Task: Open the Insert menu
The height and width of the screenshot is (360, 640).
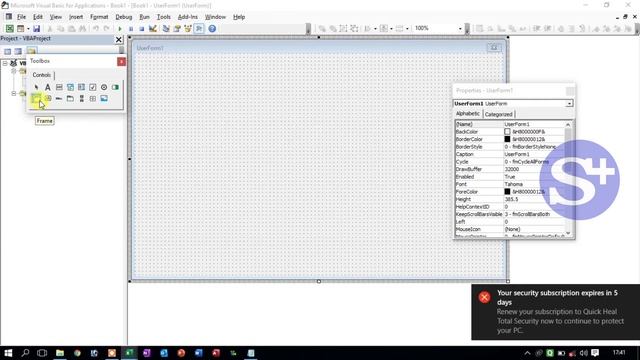Action: pos(76,17)
